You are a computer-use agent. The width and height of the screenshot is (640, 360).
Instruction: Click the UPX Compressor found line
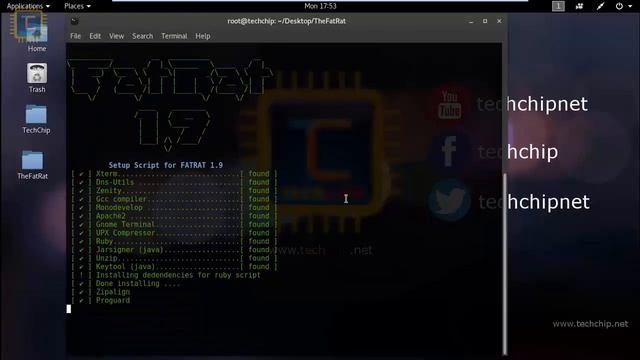174,233
